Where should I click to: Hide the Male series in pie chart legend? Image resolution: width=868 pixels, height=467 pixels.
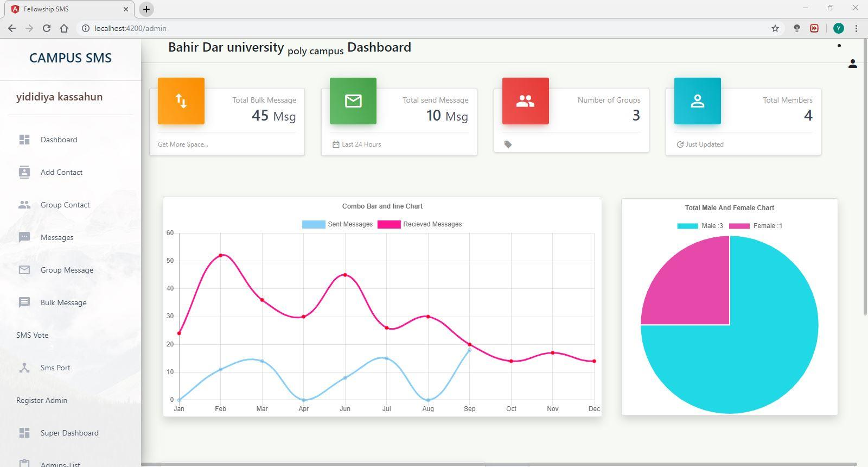700,226
